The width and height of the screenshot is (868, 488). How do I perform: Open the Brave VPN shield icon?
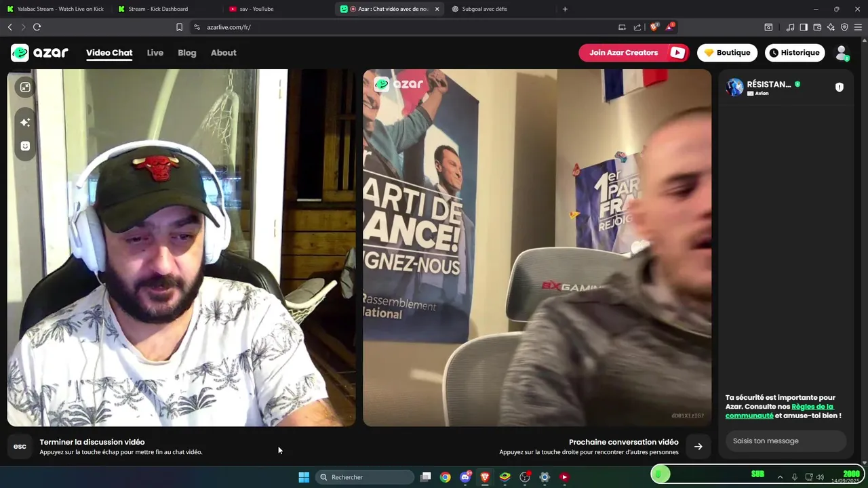pyautogui.click(x=844, y=27)
